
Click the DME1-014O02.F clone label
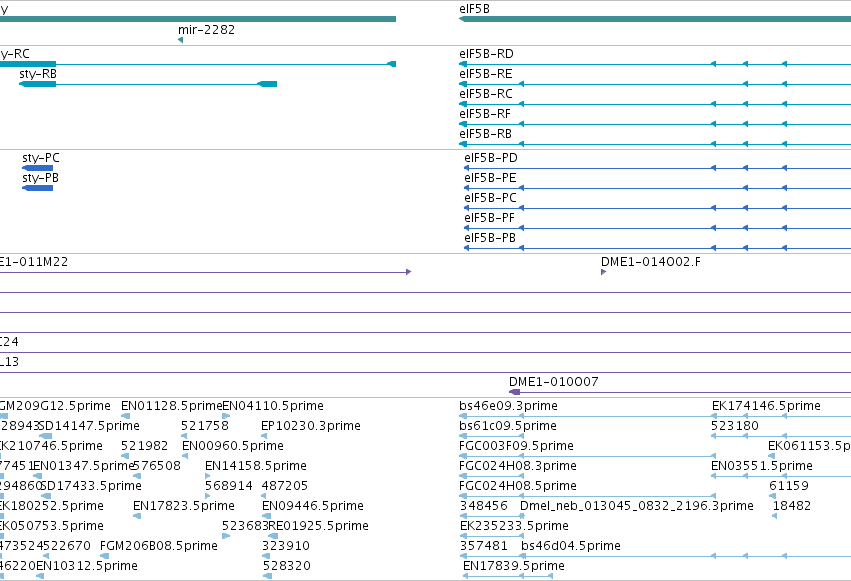pyautogui.click(x=650, y=262)
